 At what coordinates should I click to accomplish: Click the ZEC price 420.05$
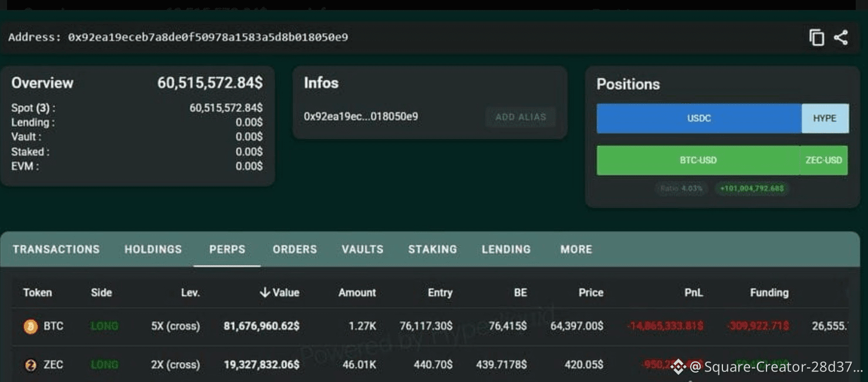click(x=584, y=365)
